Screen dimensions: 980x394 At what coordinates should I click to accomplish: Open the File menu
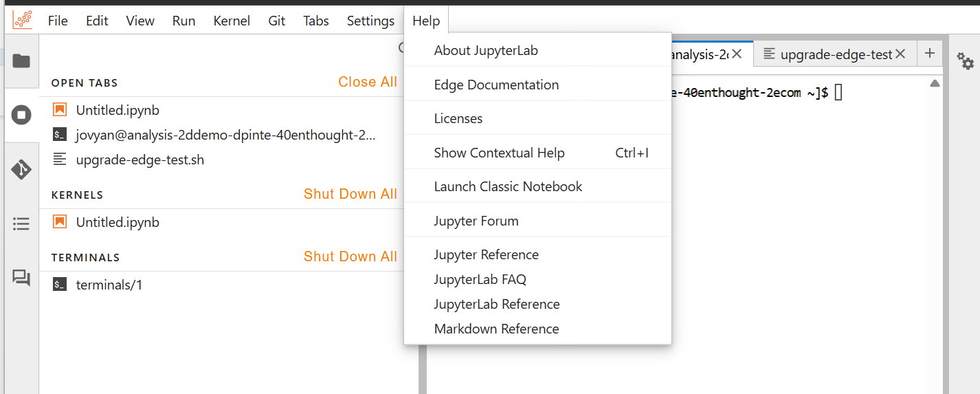[x=58, y=21]
